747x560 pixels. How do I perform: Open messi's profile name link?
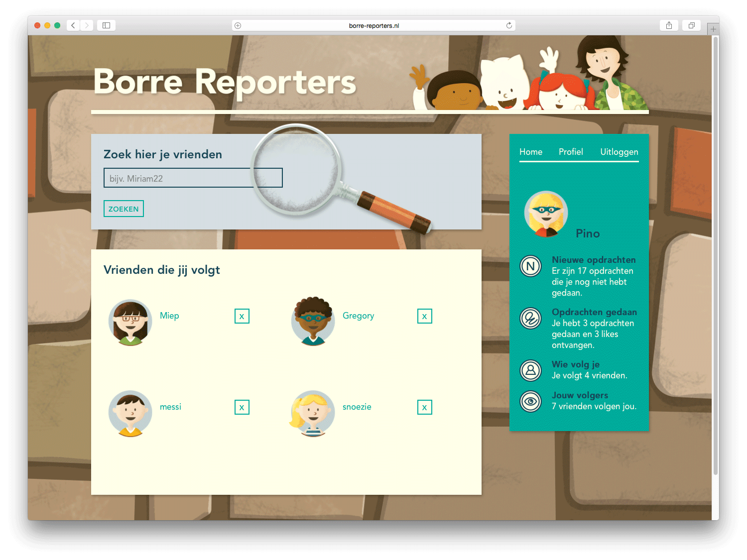[x=170, y=407]
